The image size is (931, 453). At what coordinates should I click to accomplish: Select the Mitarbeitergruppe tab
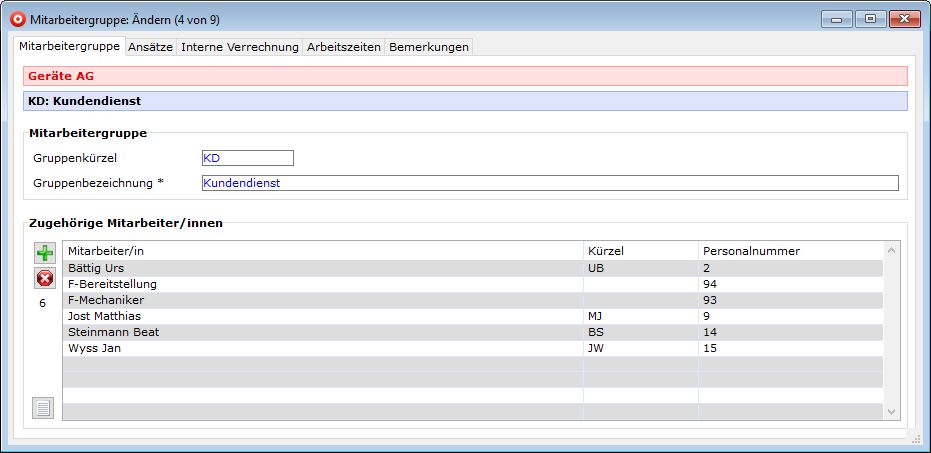pos(69,46)
